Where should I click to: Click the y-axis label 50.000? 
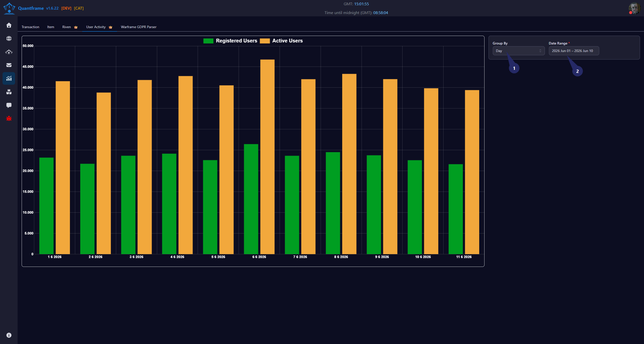(x=28, y=46)
